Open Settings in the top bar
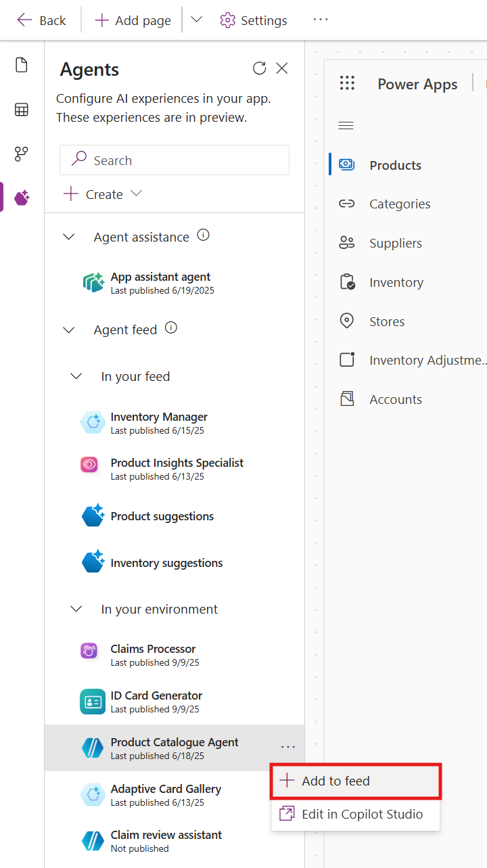487x868 pixels. 254,20
